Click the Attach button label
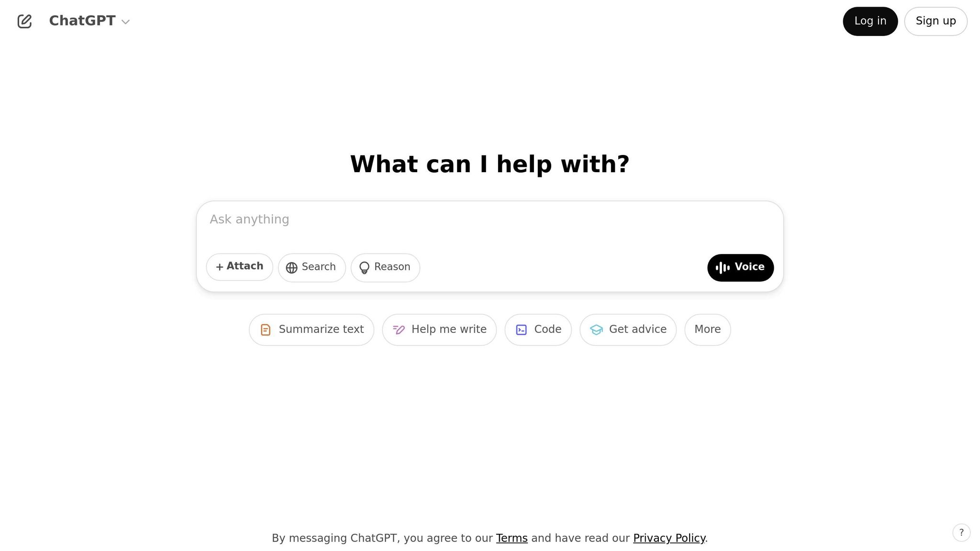 pyautogui.click(x=245, y=266)
